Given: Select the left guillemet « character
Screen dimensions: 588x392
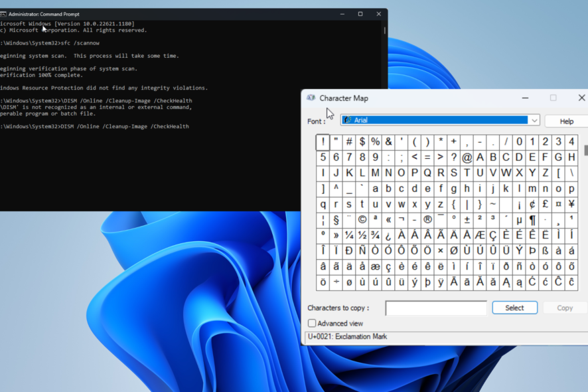Looking at the screenshot, I should coord(388,220).
